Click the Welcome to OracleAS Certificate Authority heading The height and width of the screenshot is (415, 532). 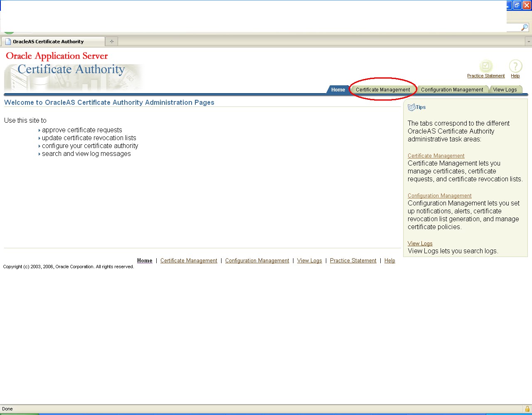[109, 103]
